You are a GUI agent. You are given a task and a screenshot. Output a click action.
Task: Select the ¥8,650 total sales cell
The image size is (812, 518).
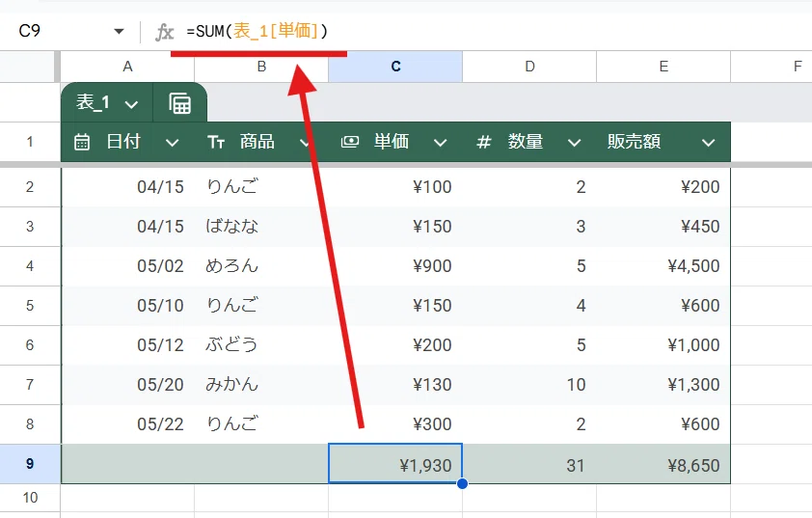[663, 464]
